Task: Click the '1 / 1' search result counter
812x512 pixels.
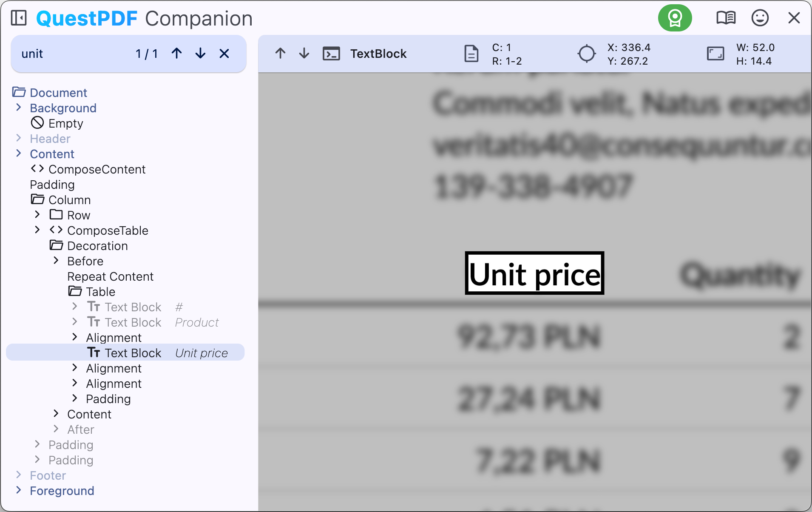Action: pyautogui.click(x=147, y=54)
